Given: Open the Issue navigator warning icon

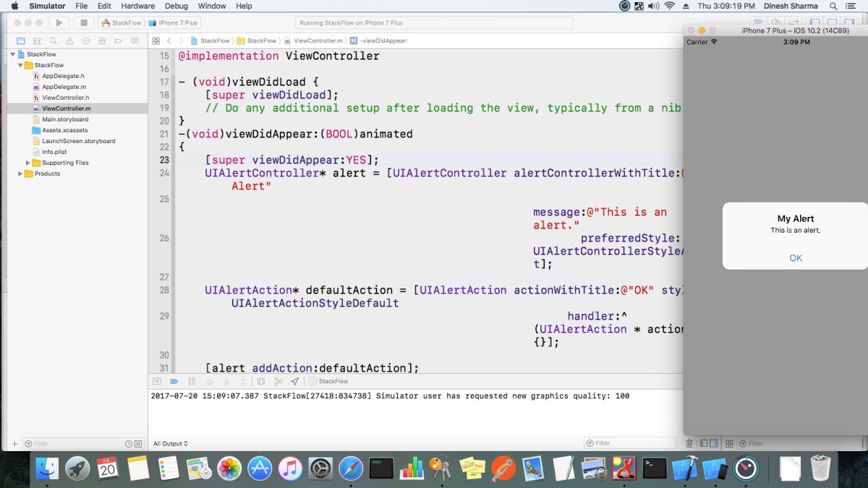Looking at the screenshot, I should click(x=69, y=40).
